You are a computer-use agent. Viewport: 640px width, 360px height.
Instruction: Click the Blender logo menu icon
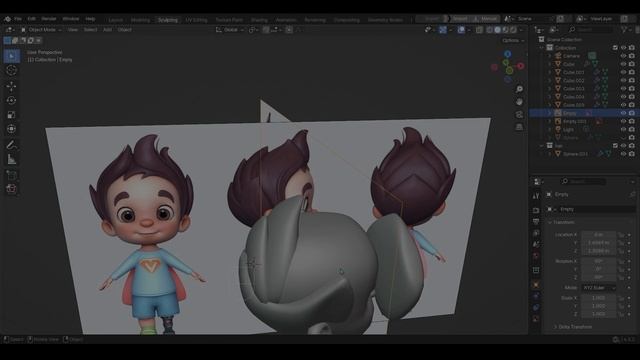7,19
